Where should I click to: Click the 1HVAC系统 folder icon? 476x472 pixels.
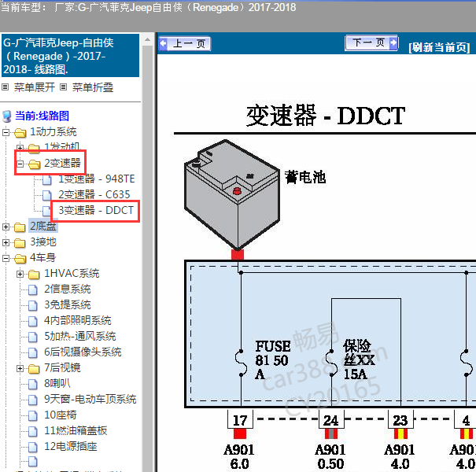tap(34, 275)
